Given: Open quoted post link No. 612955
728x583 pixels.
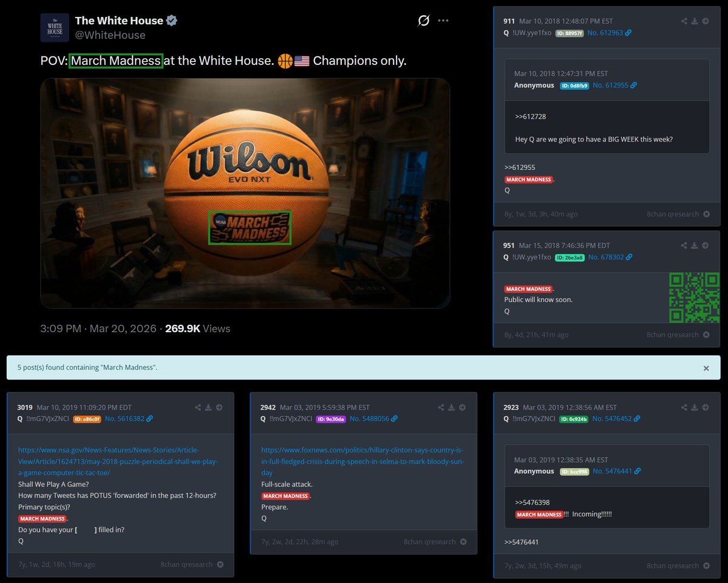Looking at the screenshot, I should (610, 85).
